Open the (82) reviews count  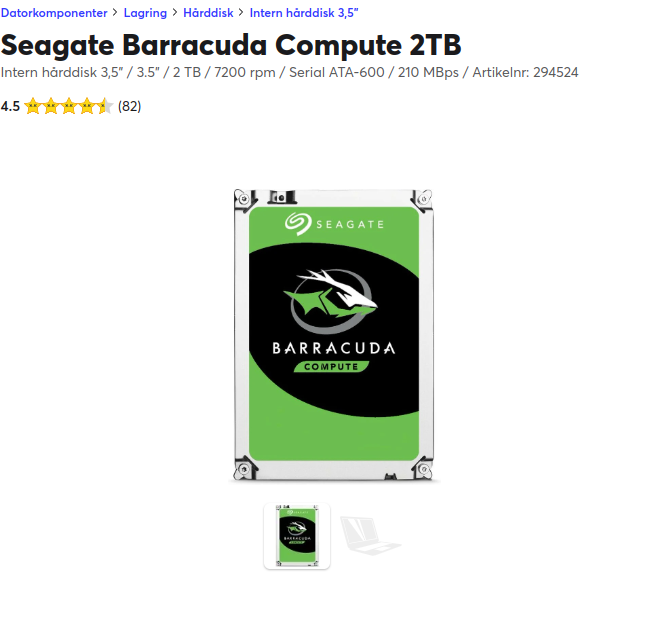click(129, 106)
